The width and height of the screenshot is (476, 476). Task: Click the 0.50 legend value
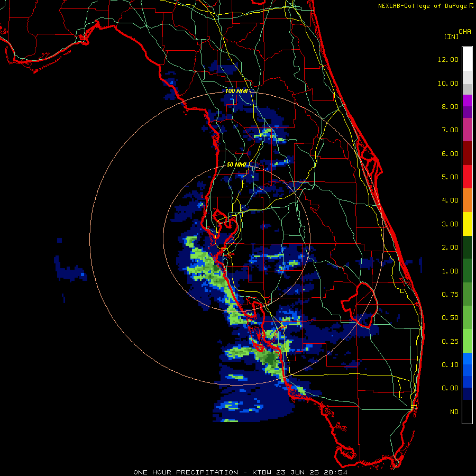[x=450, y=318]
